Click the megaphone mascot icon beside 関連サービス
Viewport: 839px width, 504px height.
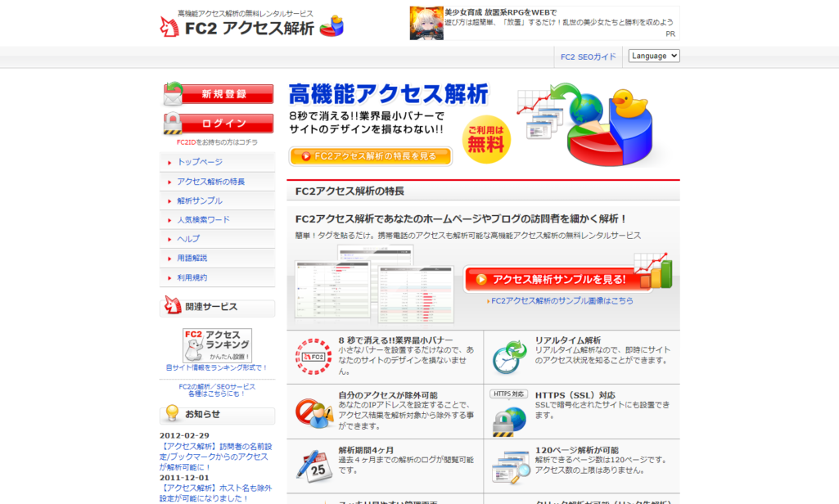coord(173,307)
